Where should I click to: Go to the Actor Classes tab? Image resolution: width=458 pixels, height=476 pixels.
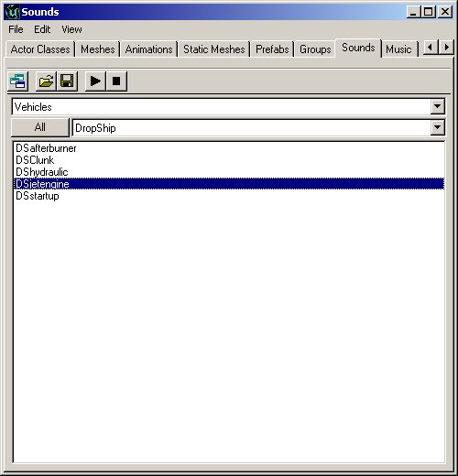[x=40, y=49]
